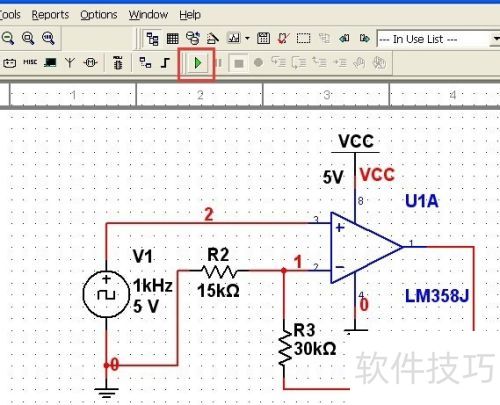Open the Grapher/Analyses icon
The width and height of the screenshot is (500, 405).
click(234, 38)
